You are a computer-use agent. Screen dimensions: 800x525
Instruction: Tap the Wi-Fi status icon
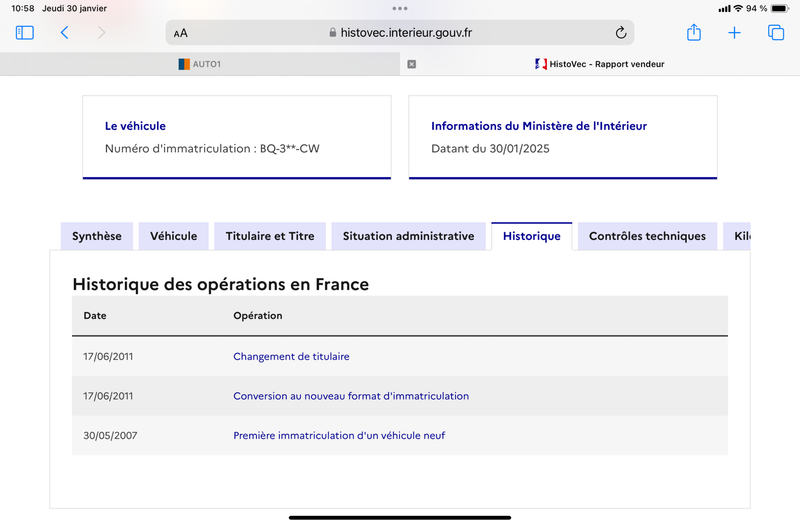[738, 8]
